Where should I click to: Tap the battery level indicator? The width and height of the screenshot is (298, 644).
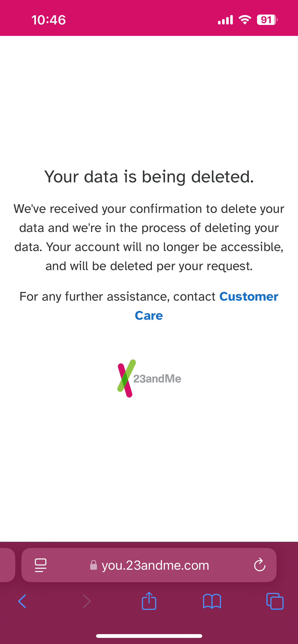coord(267,20)
